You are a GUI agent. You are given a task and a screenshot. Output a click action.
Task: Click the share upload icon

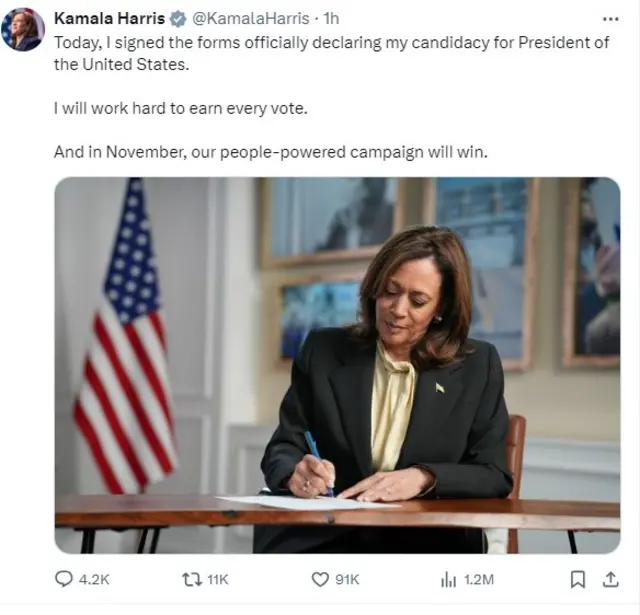click(609, 578)
